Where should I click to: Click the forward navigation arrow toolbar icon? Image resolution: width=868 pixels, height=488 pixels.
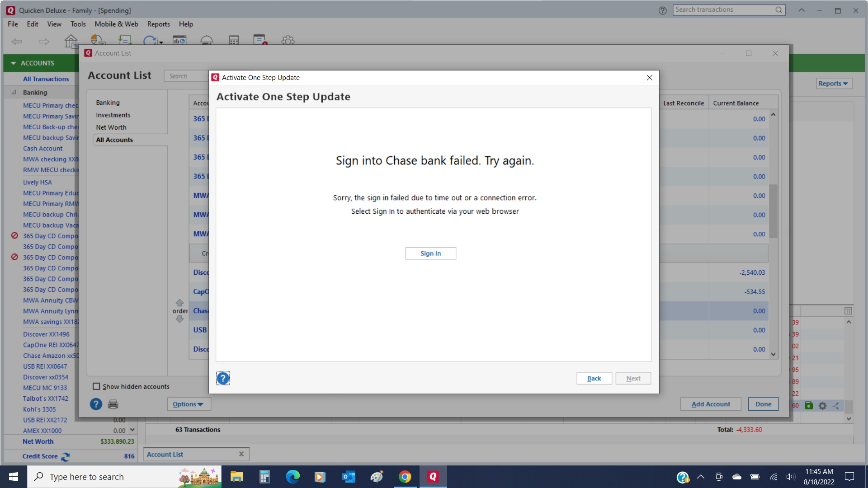pos(44,42)
